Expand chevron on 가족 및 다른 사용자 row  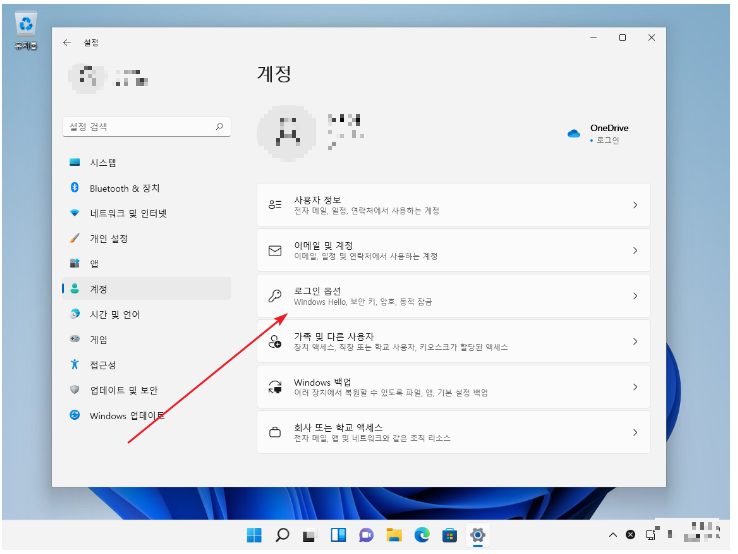(x=635, y=341)
